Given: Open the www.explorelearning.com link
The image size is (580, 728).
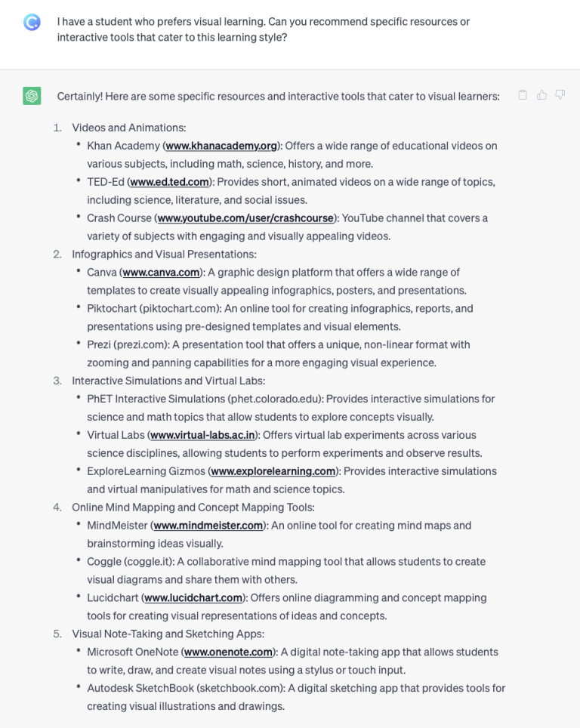Looking at the screenshot, I should point(273,471).
